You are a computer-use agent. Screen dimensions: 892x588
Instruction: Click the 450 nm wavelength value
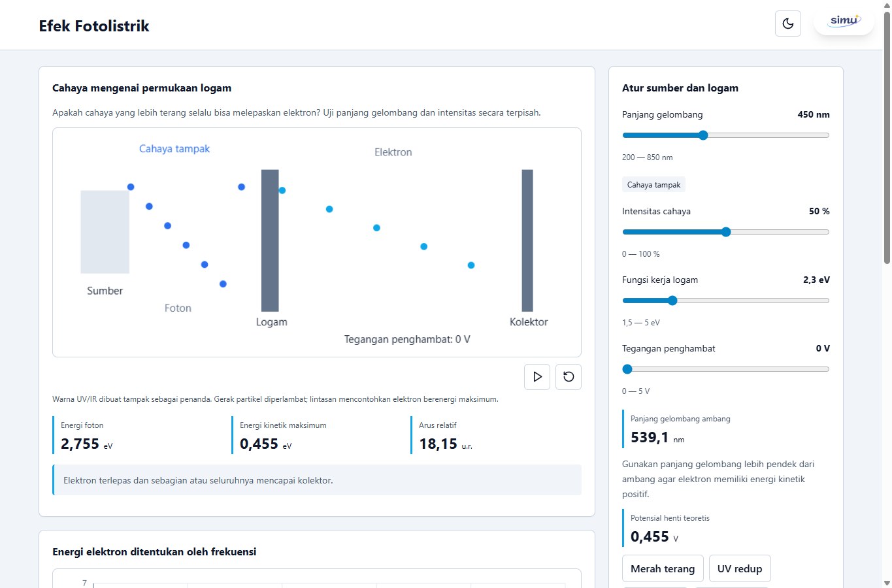814,114
